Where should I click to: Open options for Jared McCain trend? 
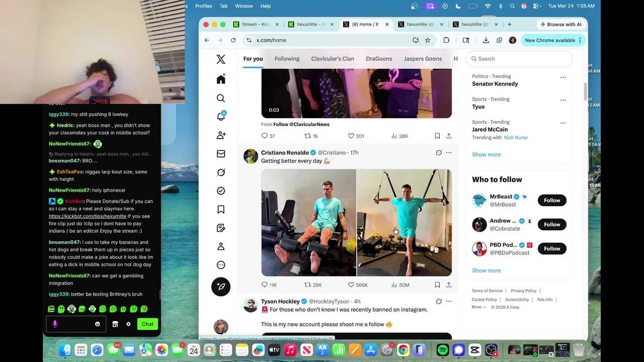(x=563, y=123)
